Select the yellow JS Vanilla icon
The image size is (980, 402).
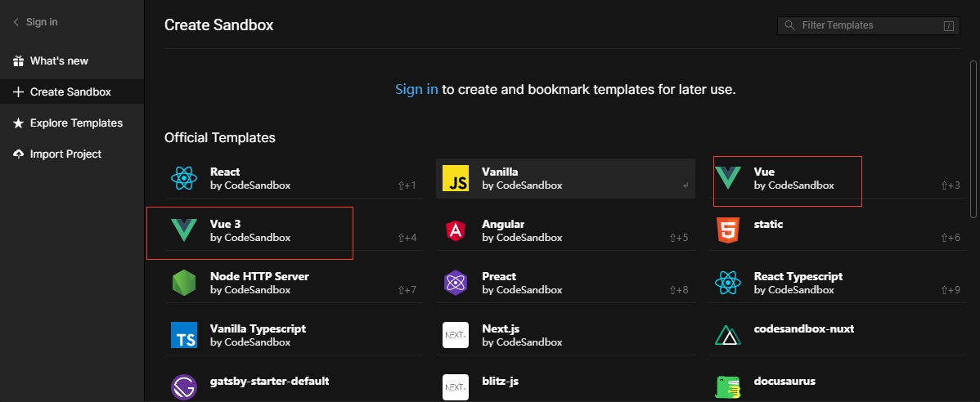456,178
